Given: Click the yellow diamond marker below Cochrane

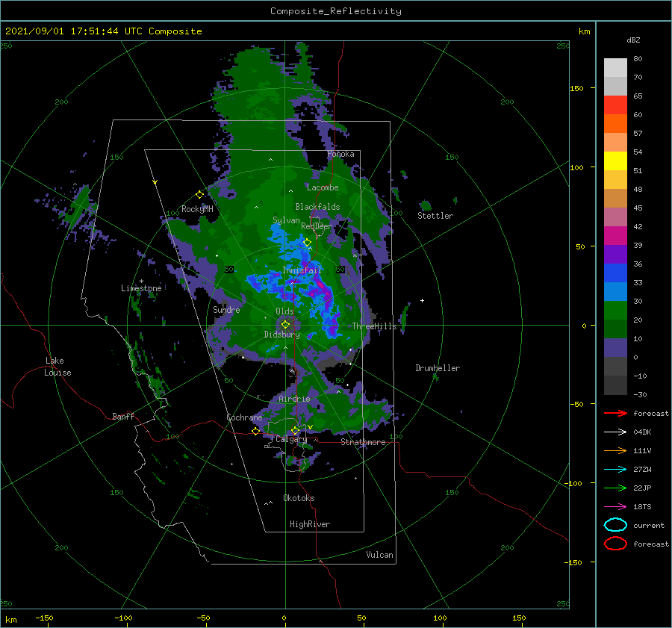Looking at the screenshot, I should click(255, 431).
